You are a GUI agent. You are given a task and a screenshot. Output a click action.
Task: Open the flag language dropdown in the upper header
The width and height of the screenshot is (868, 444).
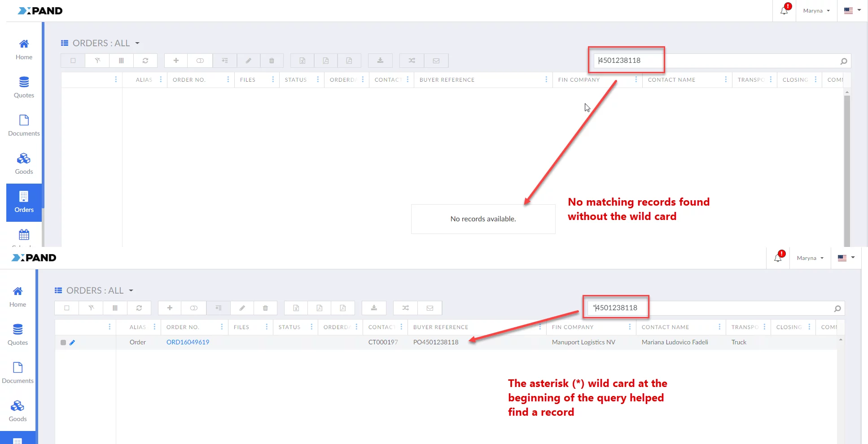click(x=852, y=11)
